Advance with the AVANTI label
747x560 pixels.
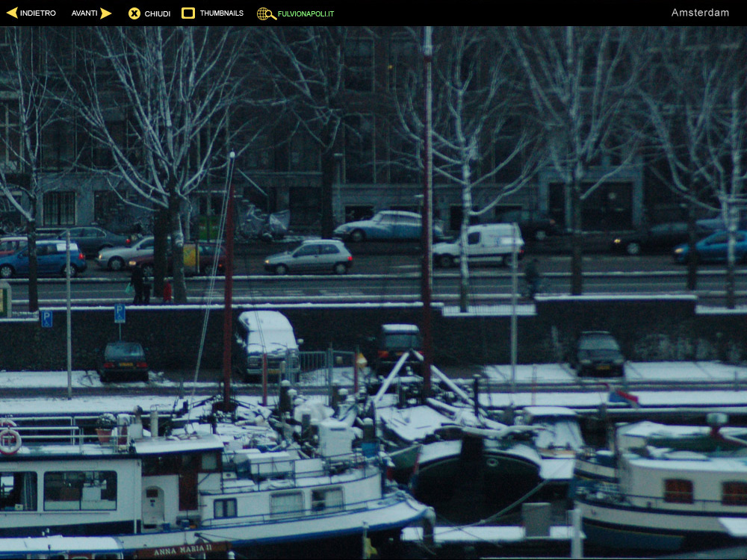[84, 13]
